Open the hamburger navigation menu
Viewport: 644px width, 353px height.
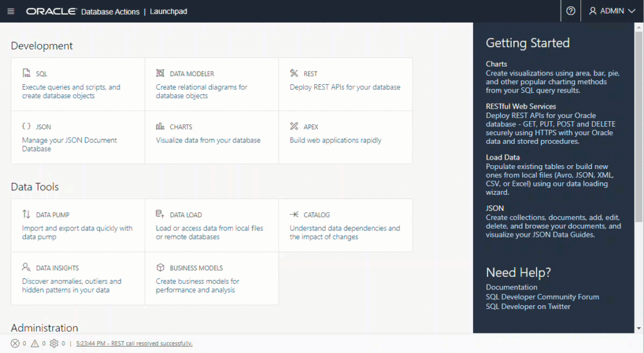11,11
